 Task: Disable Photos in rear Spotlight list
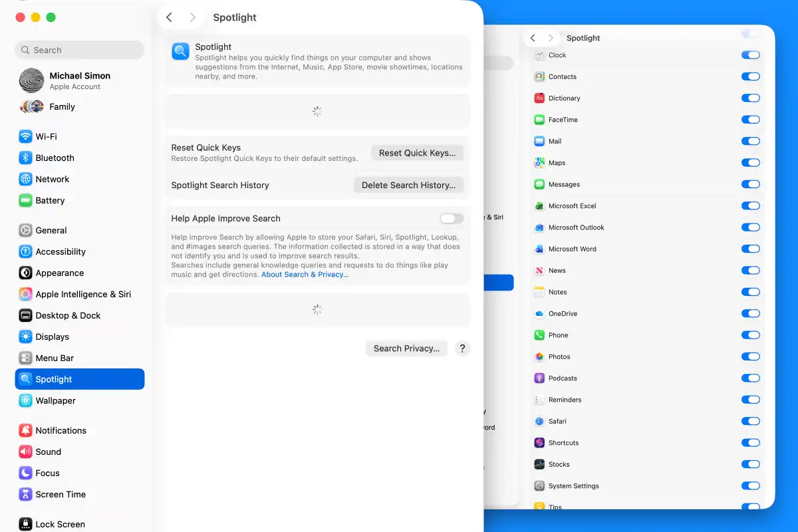(750, 356)
